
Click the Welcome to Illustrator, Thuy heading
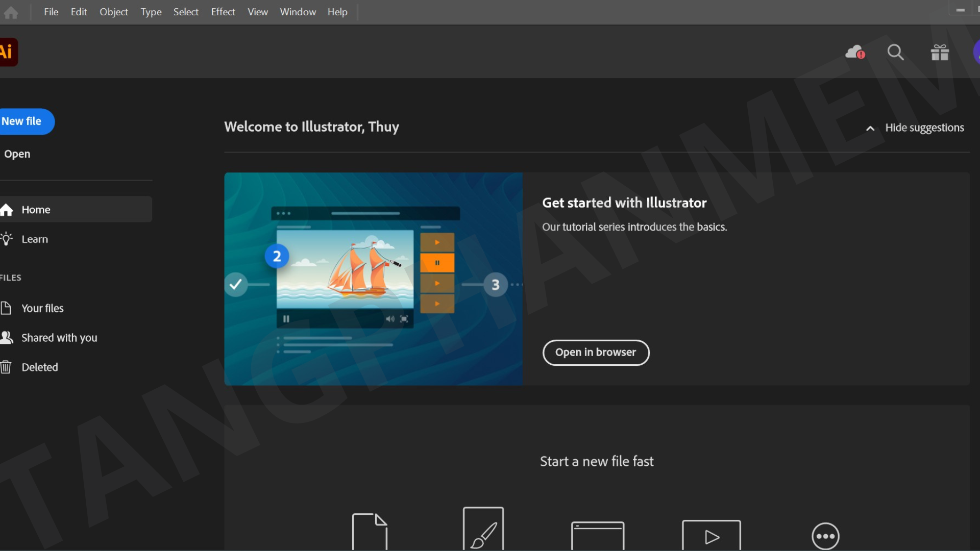[x=311, y=127]
